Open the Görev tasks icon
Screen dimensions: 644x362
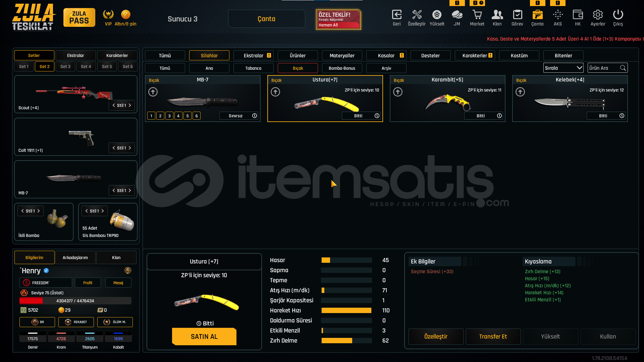coord(517,15)
